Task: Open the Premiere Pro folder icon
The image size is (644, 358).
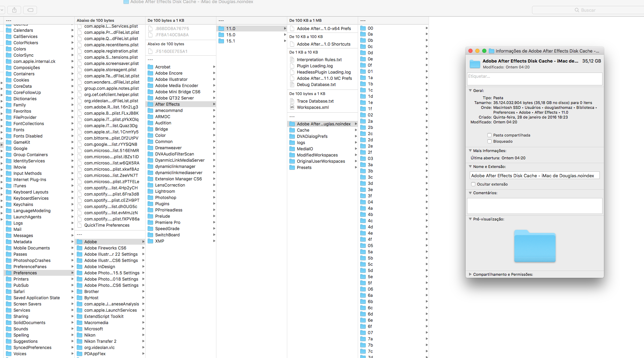Action: [x=150, y=223]
